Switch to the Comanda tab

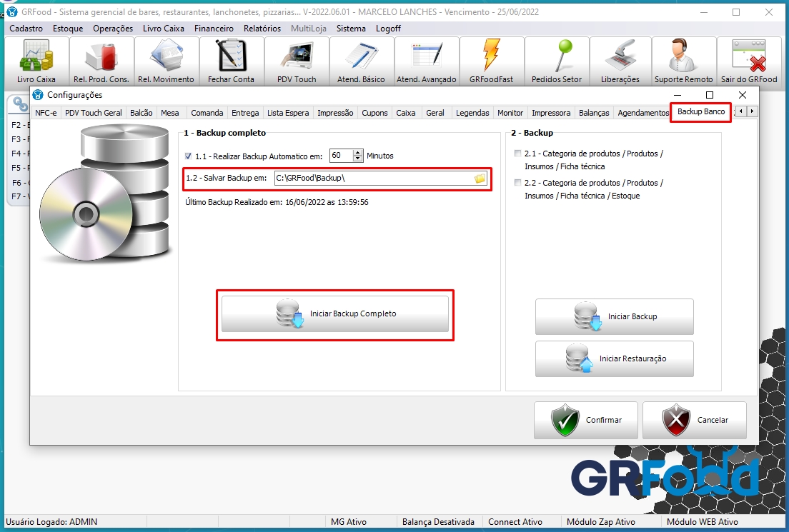(x=207, y=113)
